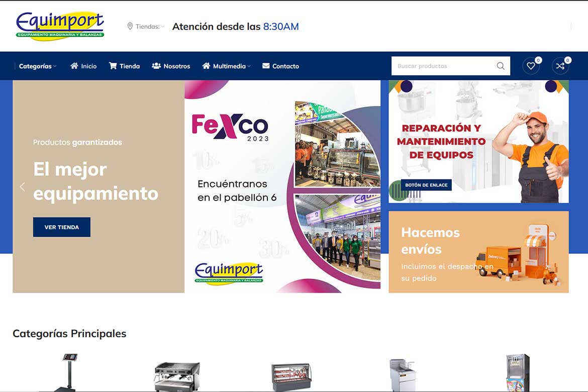
Task: Click the house icon beside Multimedia
Action: tap(206, 66)
